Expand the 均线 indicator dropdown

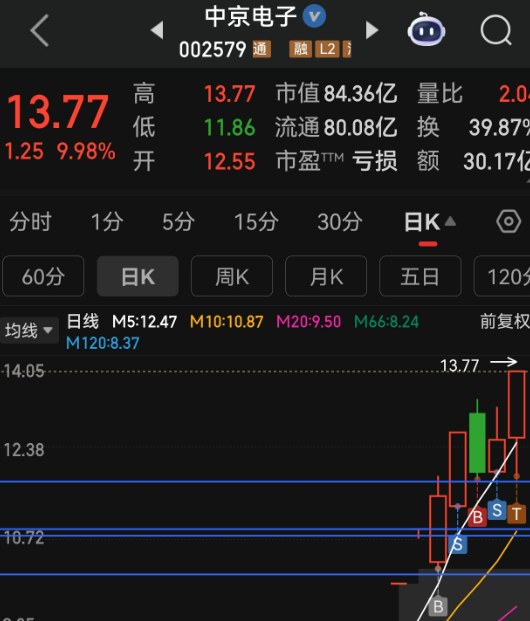(29, 330)
